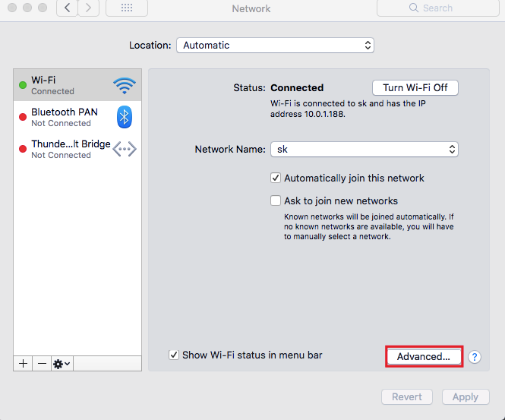Show all preferences grid icon
Viewport: 505px width, 420px height.
coord(127,8)
